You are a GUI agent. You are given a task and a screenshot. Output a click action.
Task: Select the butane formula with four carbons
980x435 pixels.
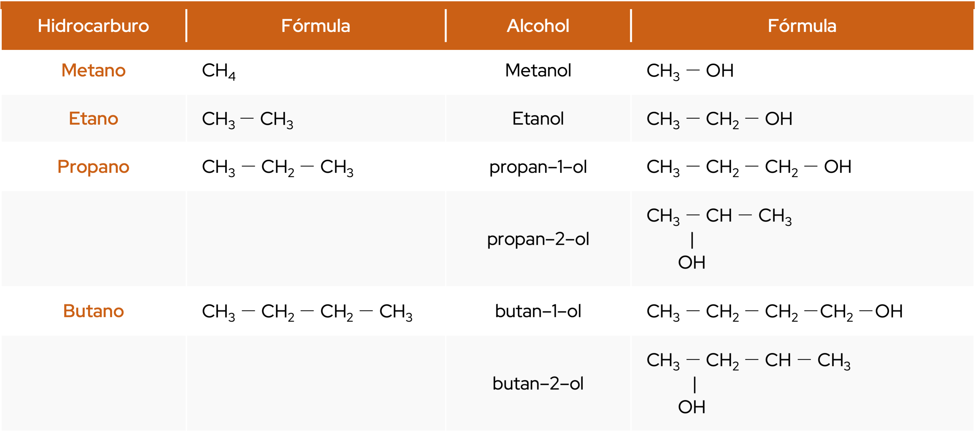coord(307,312)
